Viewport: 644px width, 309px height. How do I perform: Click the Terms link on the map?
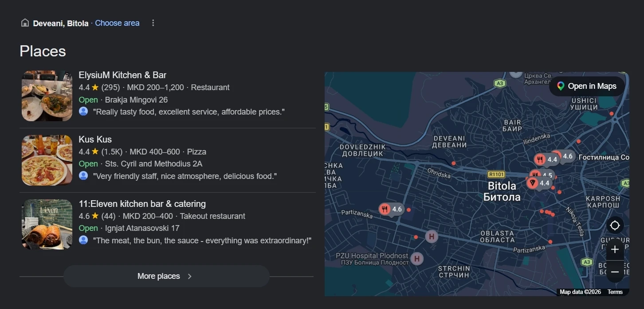point(615,292)
